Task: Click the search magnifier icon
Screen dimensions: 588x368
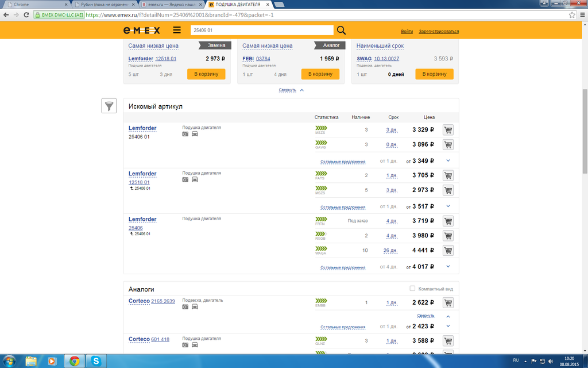Action: pos(341,30)
